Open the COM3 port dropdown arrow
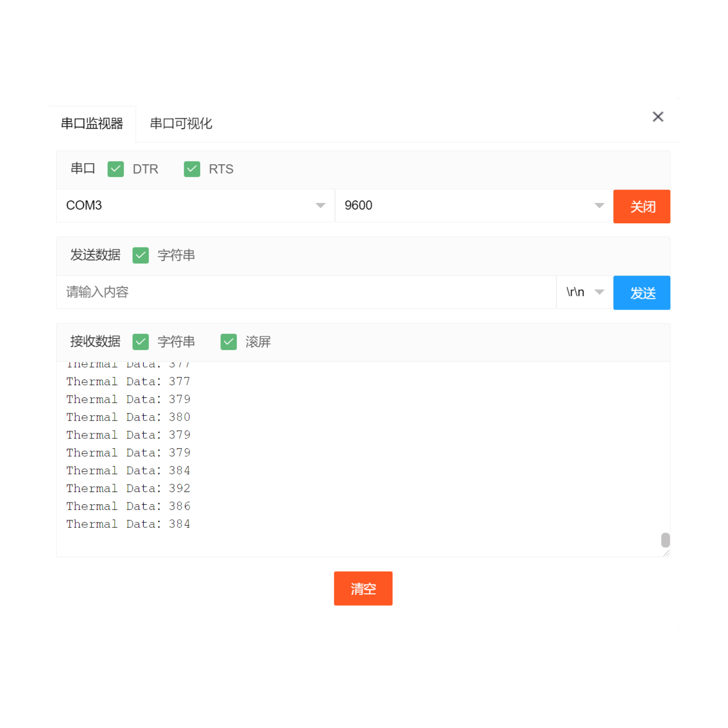 coord(320,206)
